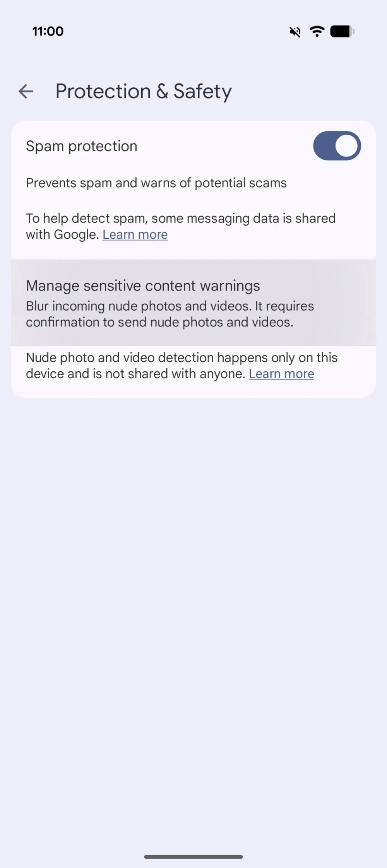Viewport: 387px width, 868px height.
Task: Tap the battery indicator icon
Action: tap(342, 31)
